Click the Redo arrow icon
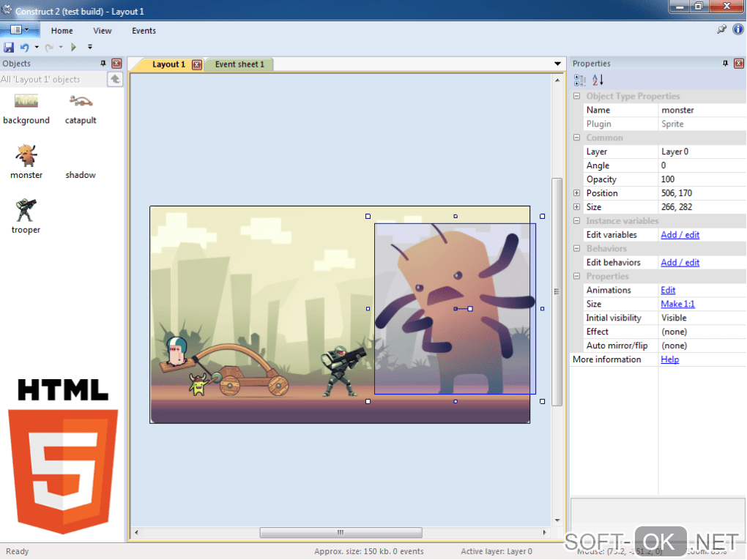 48,47
